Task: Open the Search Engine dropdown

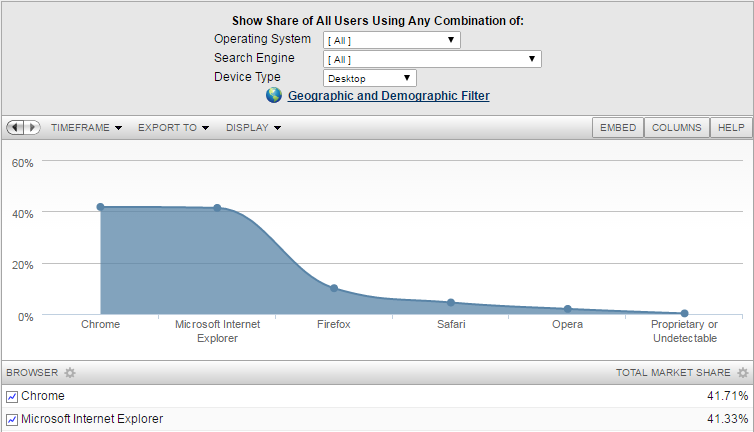Action: coord(431,59)
